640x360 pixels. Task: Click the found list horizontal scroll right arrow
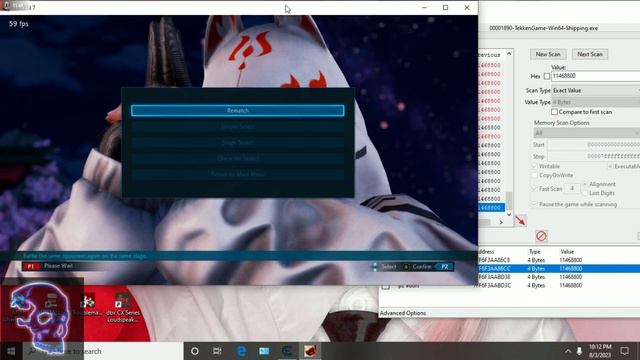coord(501,222)
